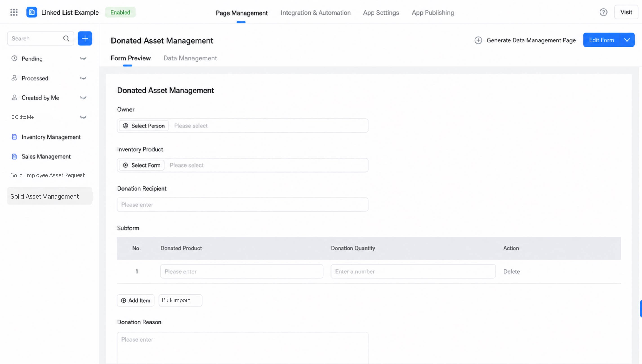The image size is (642, 364).
Task: Click the Bulk import button
Action: (x=180, y=300)
